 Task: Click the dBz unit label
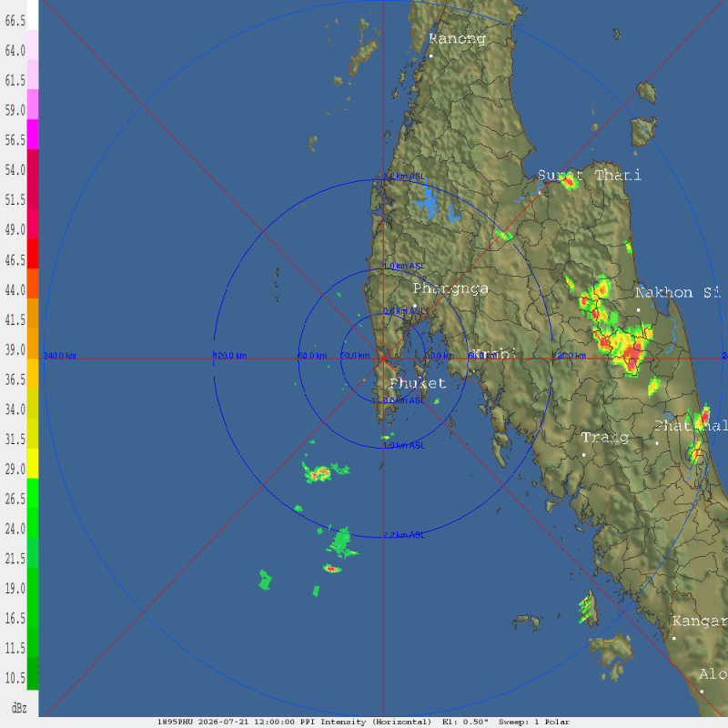click(x=19, y=709)
